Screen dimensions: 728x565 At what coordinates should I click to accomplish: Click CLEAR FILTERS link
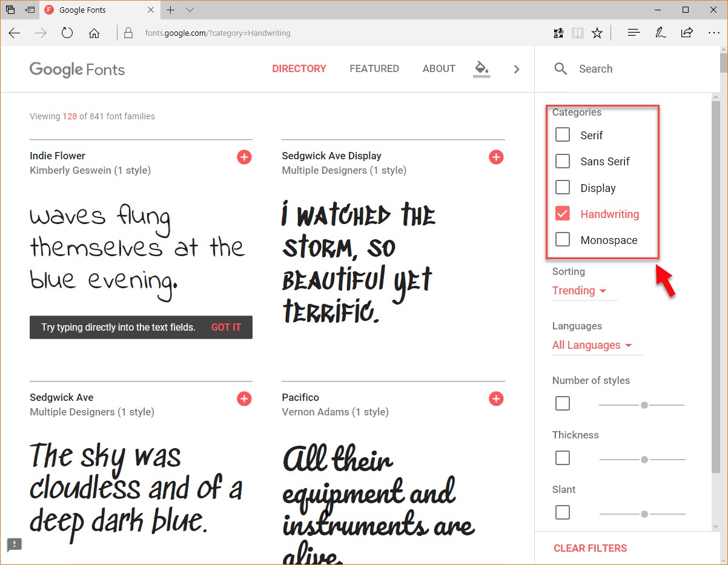click(x=590, y=548)
